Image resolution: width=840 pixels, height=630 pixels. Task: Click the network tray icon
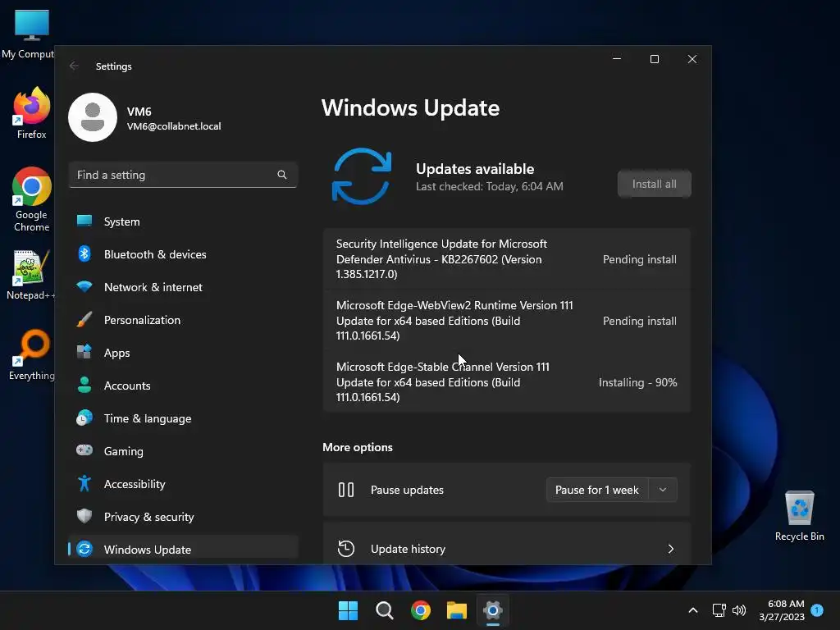tap(719, 610)
